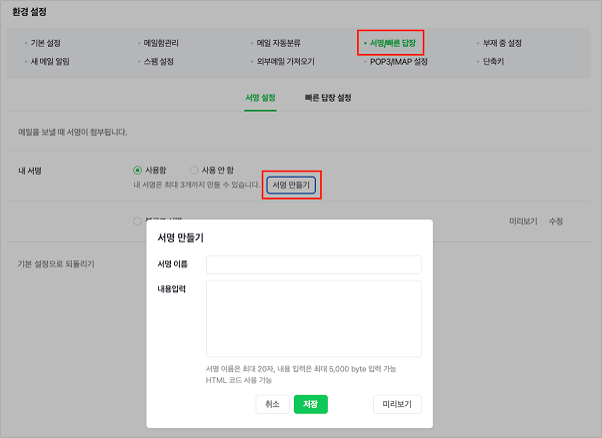This screenshot has width=602, height=438.
Task: Go to POP3/IMAP 설정
Action: coord(399,62)
